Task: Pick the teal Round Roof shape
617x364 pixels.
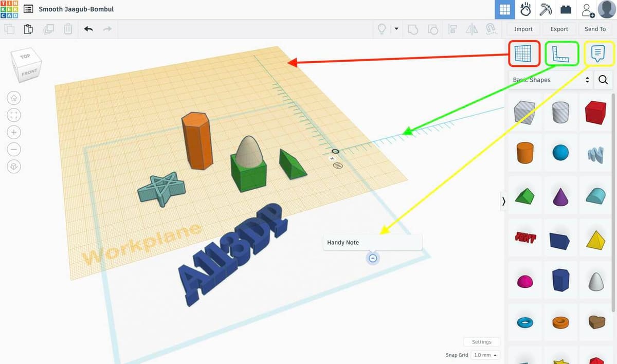Action: pyautogui.click(x=595, y=196)
